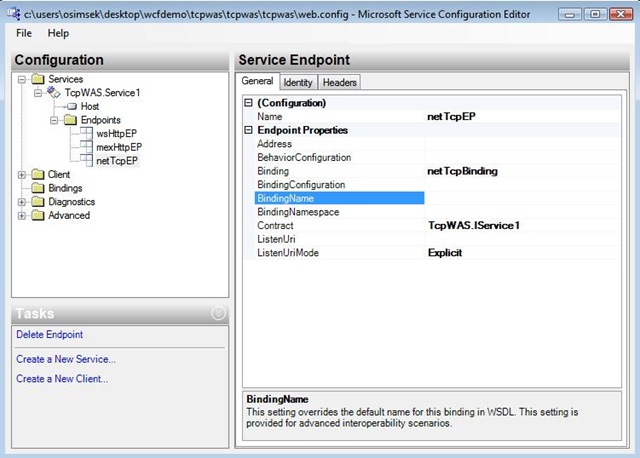Expand the Diagnostics tree node
Image resolution: width=640 pixels, height=458 pixels.
[x=22, y=202]
